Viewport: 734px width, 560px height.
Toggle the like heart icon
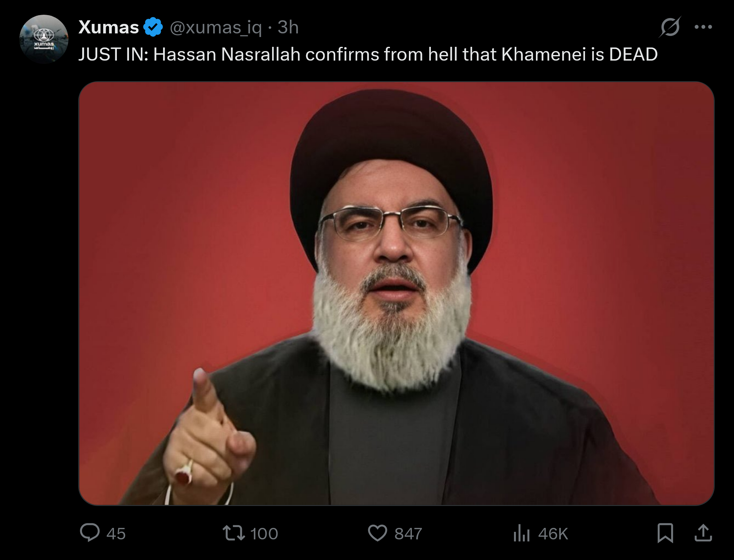377,533
